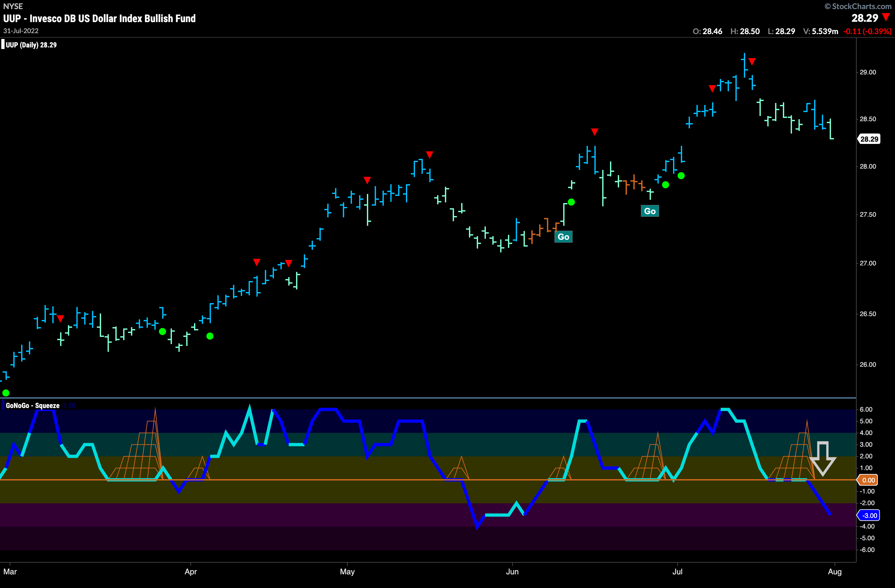Click the red down-arrow beside the 28.29 header price
Screen dimensions: 895x588
pos(886,17)
